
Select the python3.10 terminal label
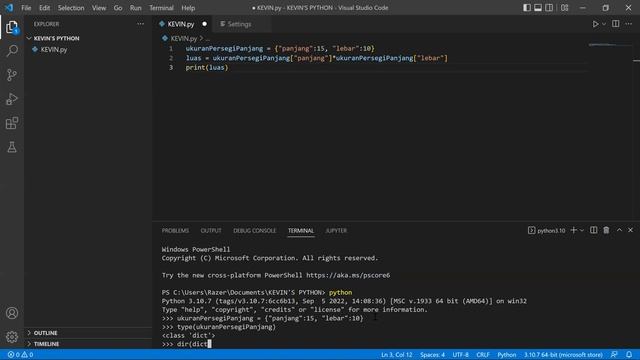(547, 231)
